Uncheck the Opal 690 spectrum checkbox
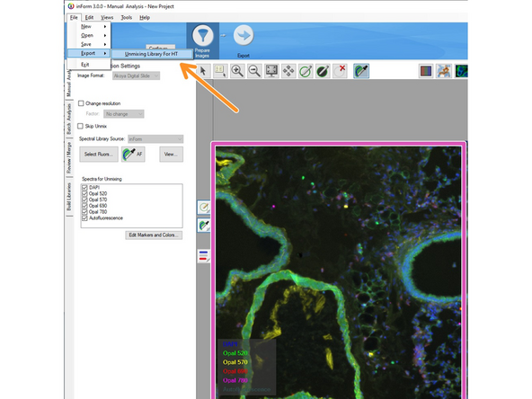The width and height of the screenshot is (532, 399). click(84, 206)
